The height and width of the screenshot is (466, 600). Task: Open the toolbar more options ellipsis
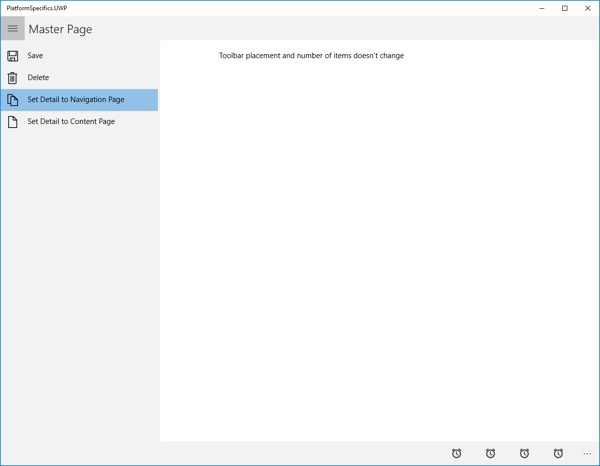587,454
